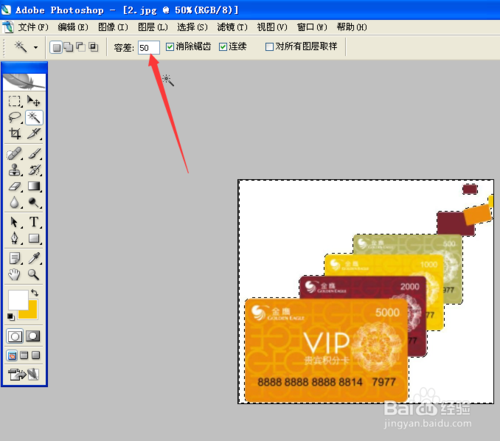Select the Crop tool
Viewport: 500px width, 441px height.
pos(14,133)
